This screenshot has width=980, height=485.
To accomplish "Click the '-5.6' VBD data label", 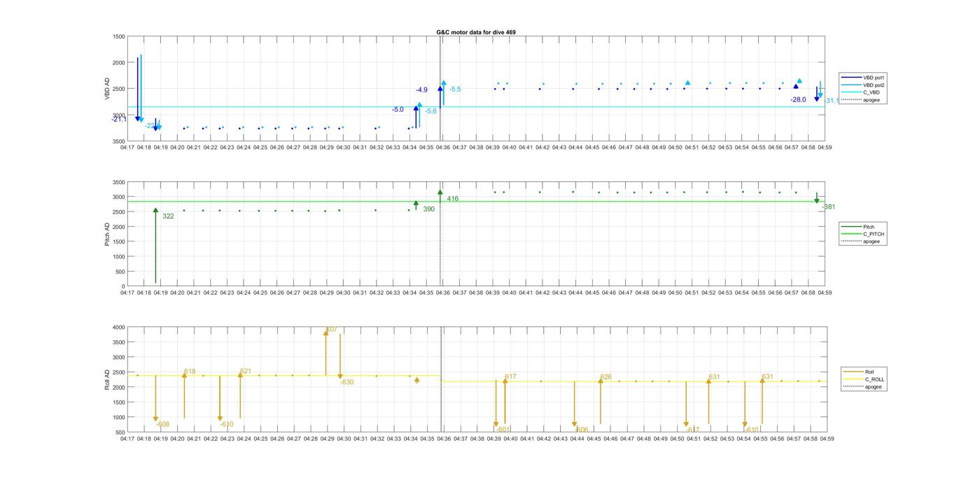I will 430,111.
